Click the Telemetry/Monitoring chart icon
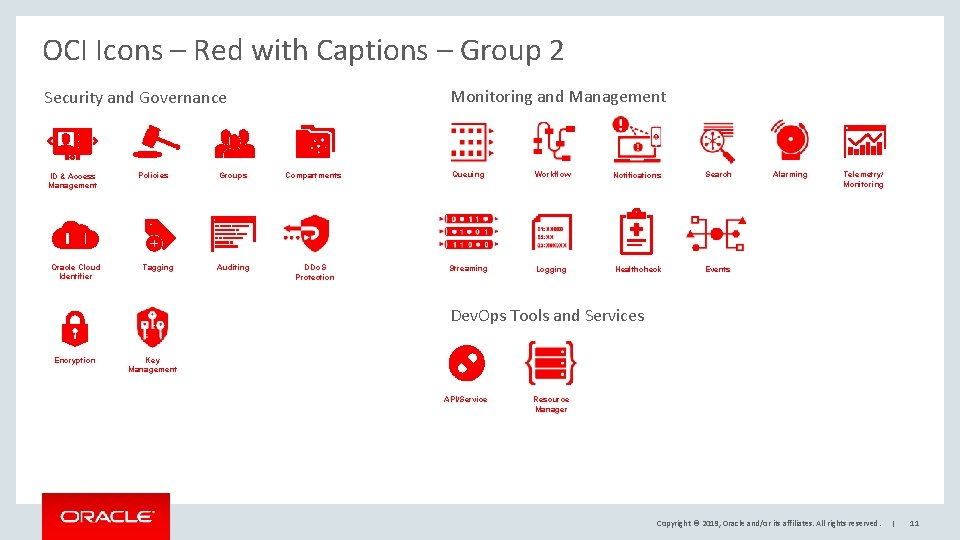960x540 pixels. pyautogui.click(x=864, y=141)
